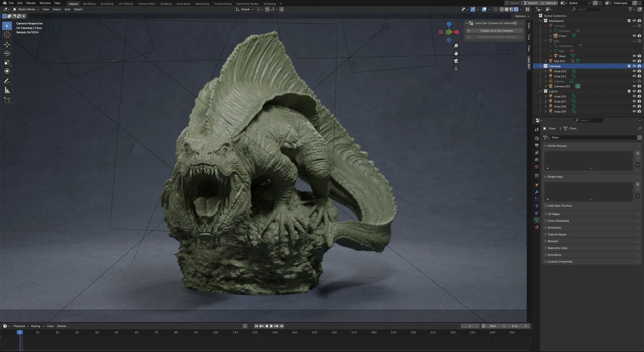Open the Render menu
644x352 pixels.
click(x=31, y=3)
